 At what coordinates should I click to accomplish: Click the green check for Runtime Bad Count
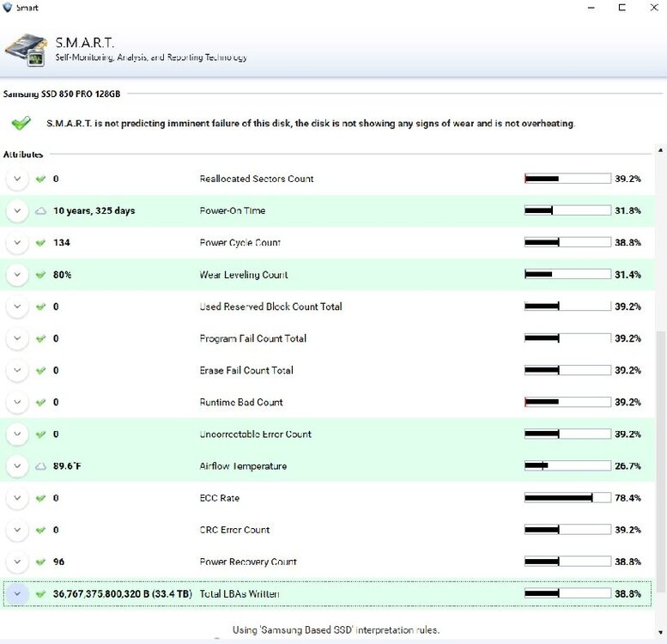(x=40, y=403)
